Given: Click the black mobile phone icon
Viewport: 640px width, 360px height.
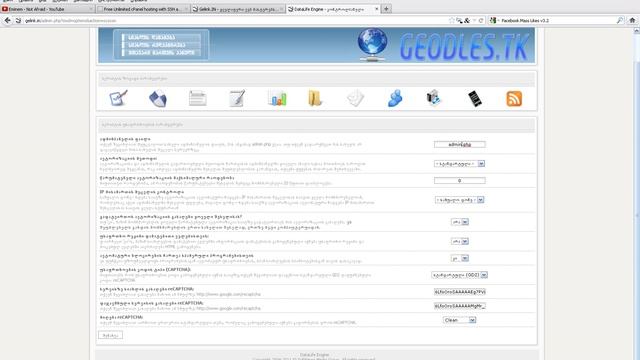Looking at the screenshot, I should pyautogui.click(x=475, y=99).
